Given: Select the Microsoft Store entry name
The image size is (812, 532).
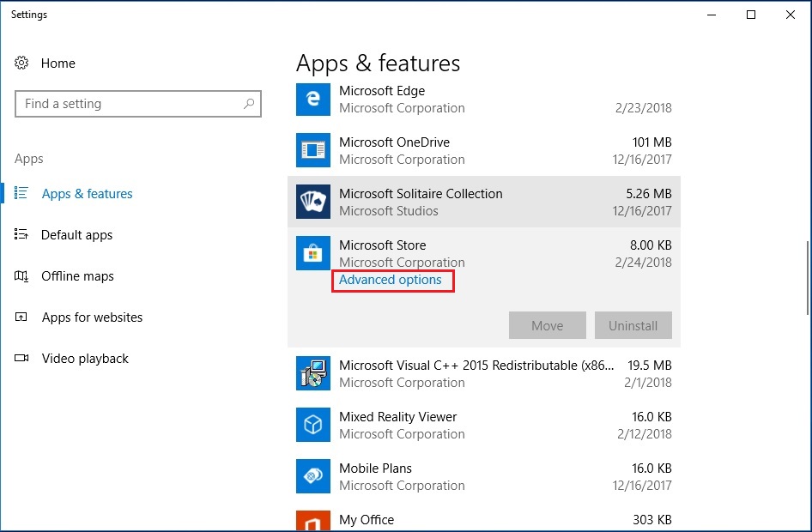Looking at the screenshot, I should coord(383,245).
